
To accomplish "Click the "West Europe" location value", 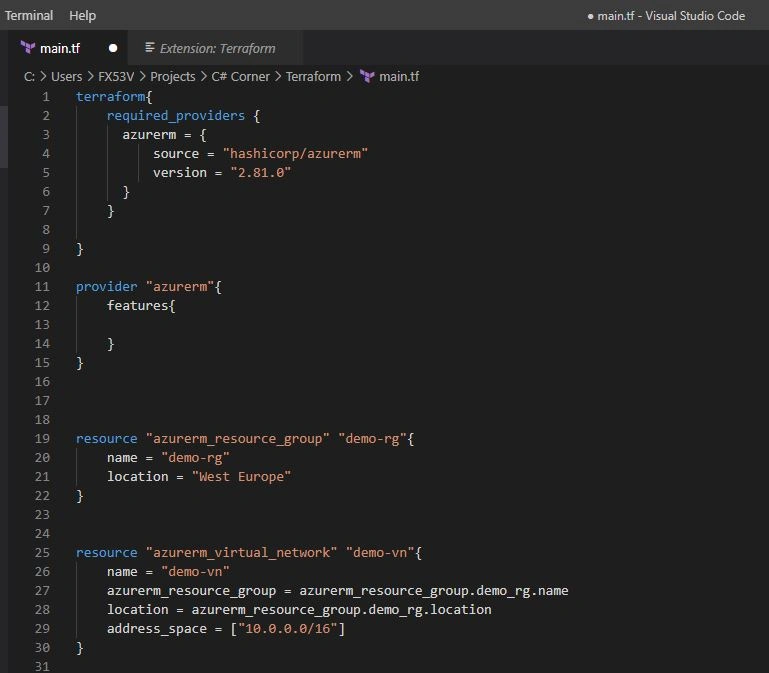I will pos(241,477).
